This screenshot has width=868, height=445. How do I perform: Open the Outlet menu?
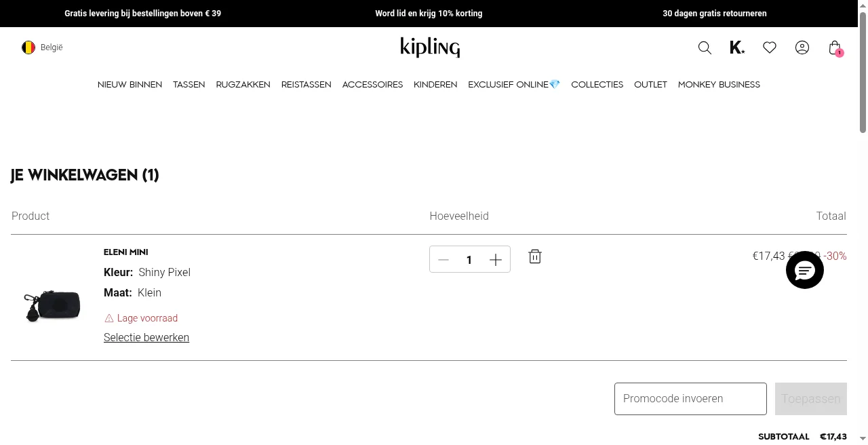pos(651,85)
